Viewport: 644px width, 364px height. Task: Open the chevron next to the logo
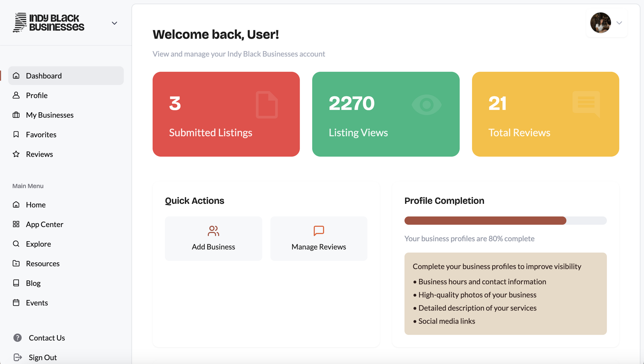tap(114, 23)
